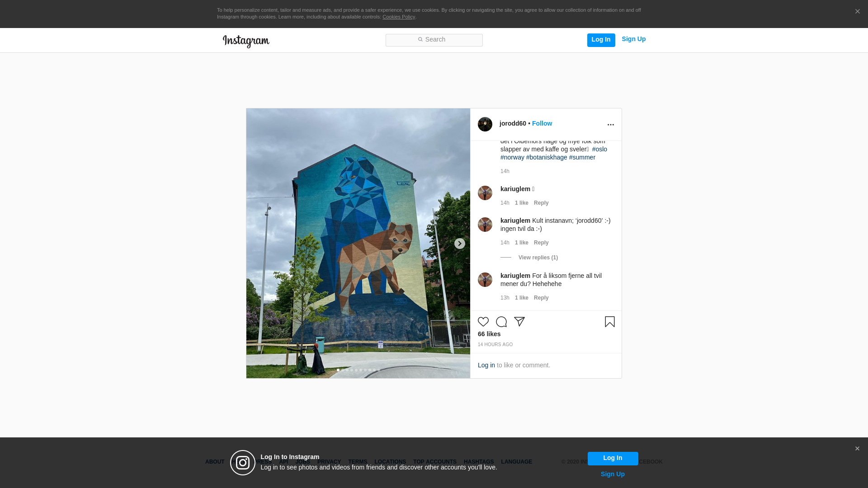Click the Instagram camera icon in bottom banner

pyautogui.click(x=243, y=463)
